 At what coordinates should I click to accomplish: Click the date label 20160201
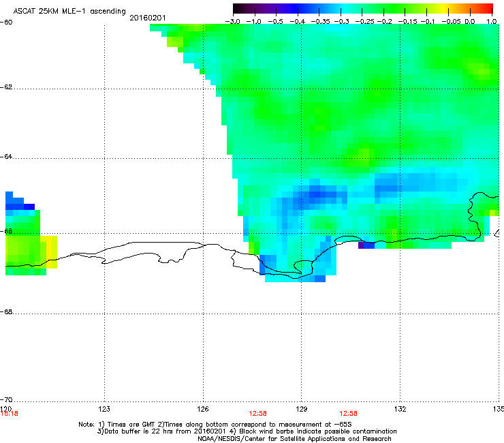point(148,18)
